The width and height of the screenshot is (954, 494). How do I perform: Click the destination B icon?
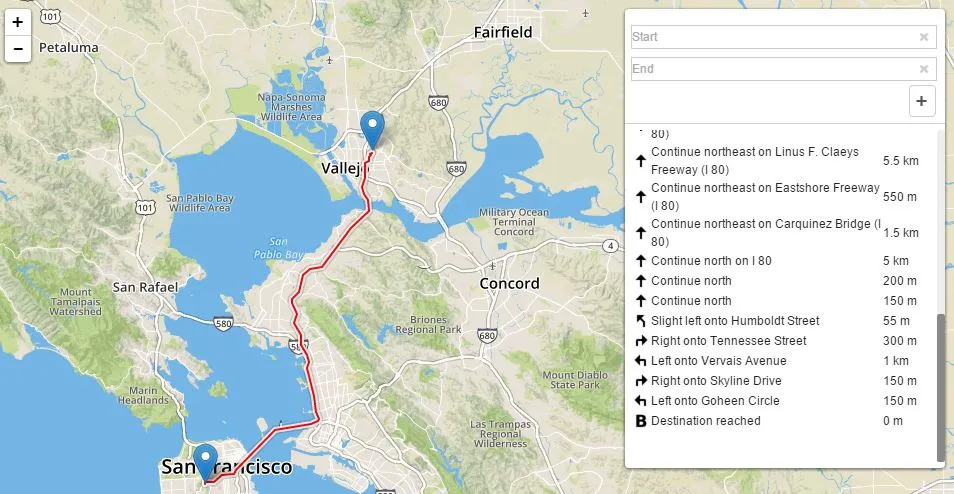[x=640, y=421]
